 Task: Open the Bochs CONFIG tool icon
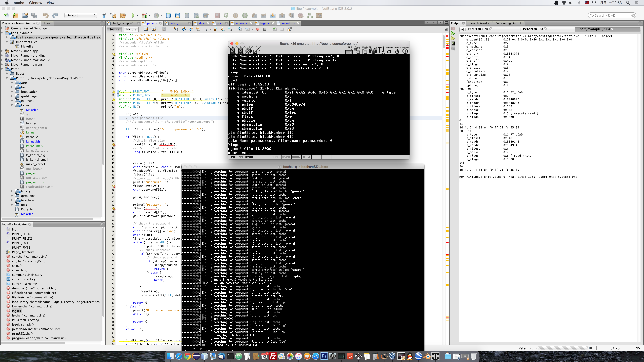(x=381, y=50)
